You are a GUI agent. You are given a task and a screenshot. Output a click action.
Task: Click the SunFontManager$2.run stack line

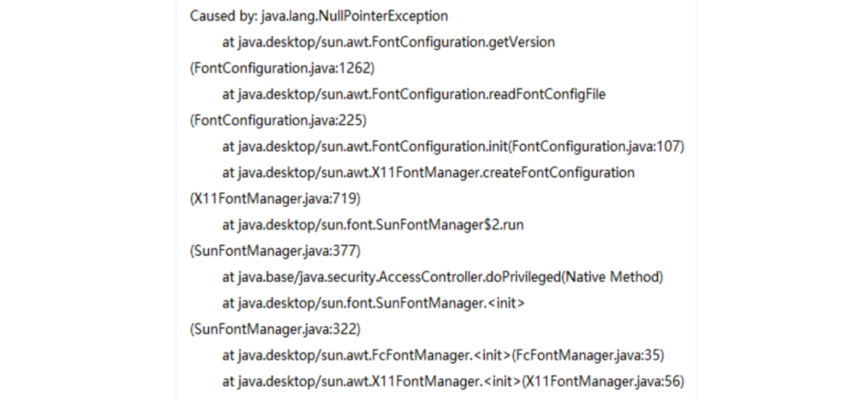pos(373,225)
